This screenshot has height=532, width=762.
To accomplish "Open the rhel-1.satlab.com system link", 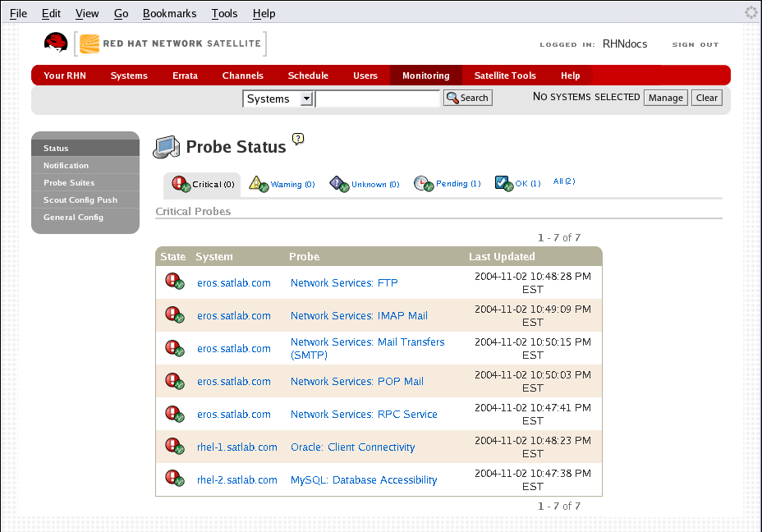I will click(237, 447).
